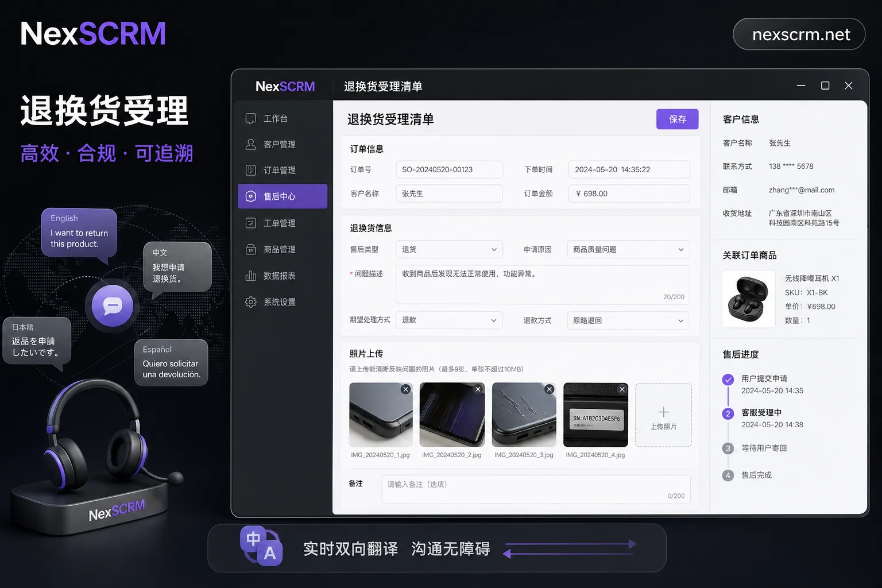Open the 售后类型 dropdown showing 退货

449,249
